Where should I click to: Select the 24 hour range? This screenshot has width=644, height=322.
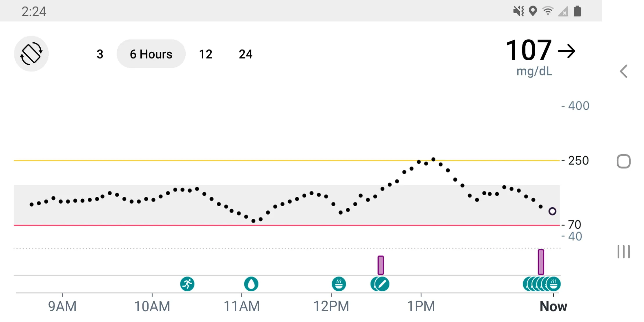pyautogui.click(x=245, y=54)
